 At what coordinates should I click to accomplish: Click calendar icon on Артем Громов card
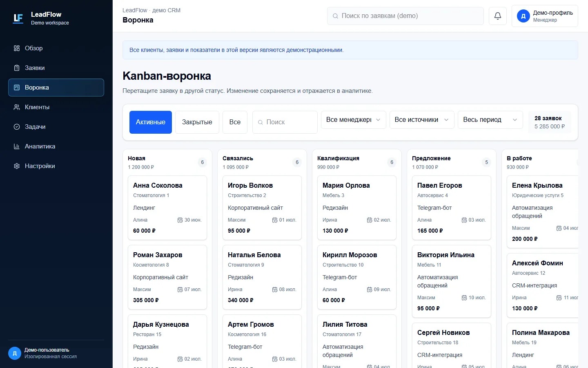275,359
